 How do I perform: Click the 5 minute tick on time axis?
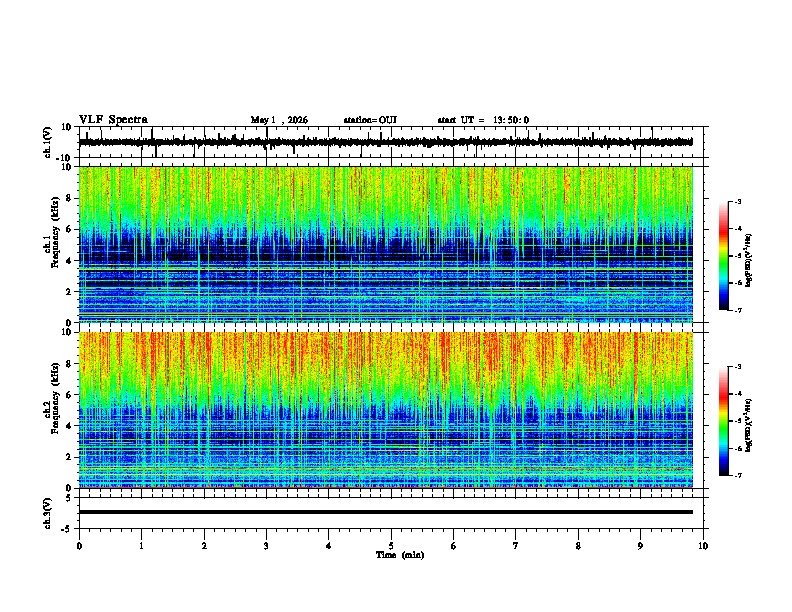391,546
